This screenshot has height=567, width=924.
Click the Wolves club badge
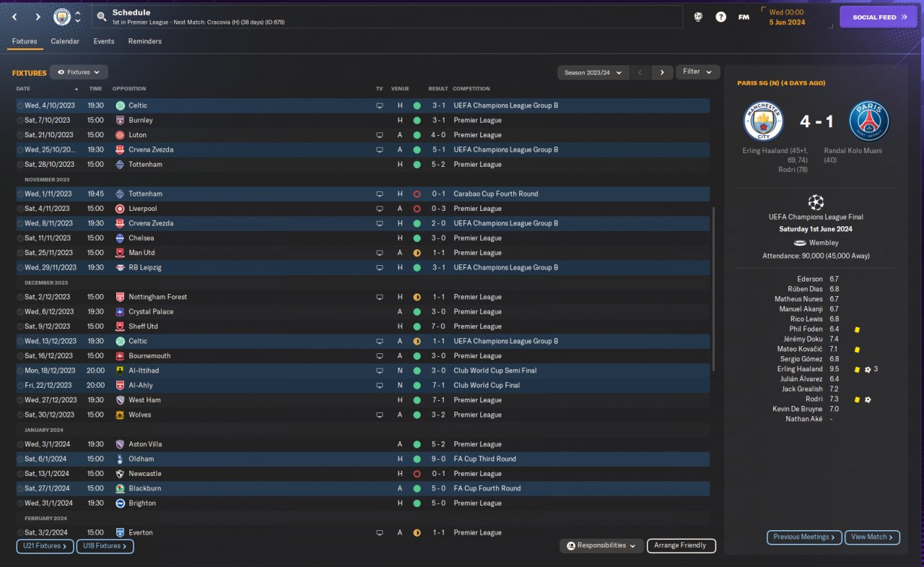120,415
